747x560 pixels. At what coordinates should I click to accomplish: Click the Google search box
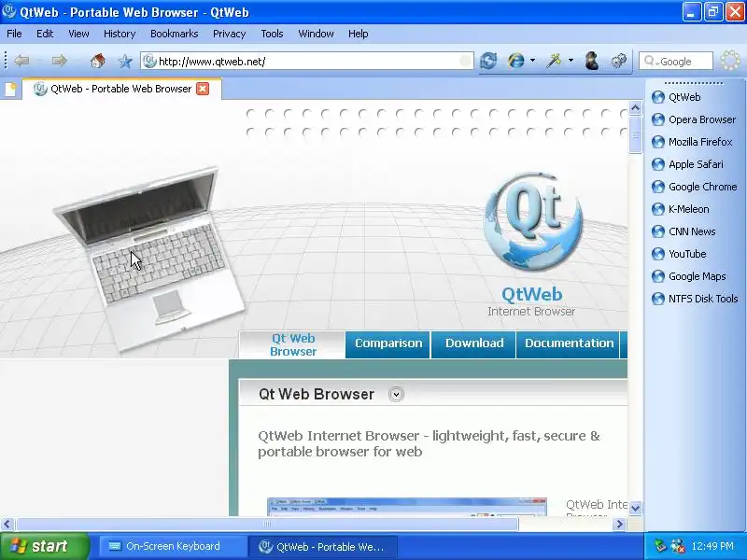(x=675, y=62)
